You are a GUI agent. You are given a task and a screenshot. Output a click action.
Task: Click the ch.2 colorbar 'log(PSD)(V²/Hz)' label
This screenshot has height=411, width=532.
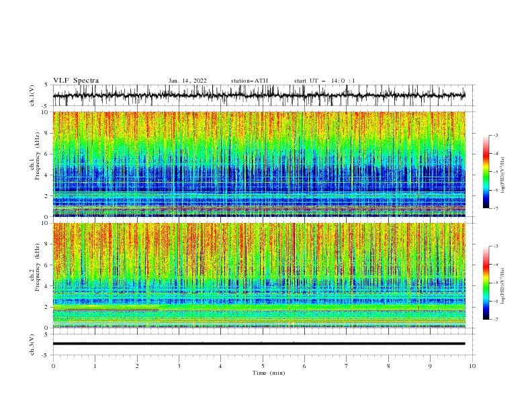tap(503, 286)
